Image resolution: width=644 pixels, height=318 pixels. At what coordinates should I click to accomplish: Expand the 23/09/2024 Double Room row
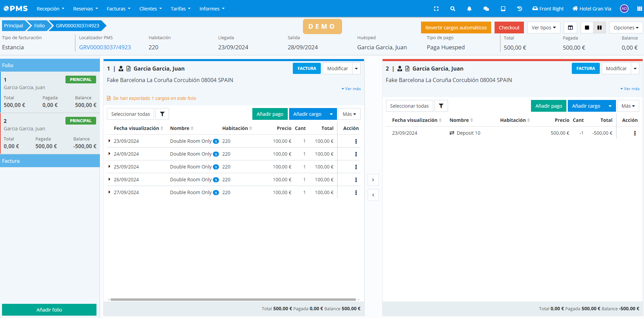coord(109,141)
